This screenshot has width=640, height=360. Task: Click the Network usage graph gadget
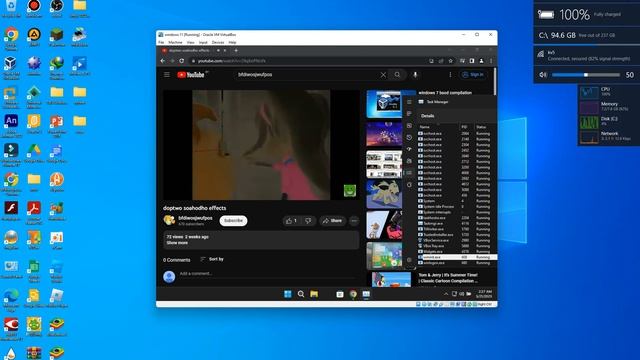click(589, 137)
